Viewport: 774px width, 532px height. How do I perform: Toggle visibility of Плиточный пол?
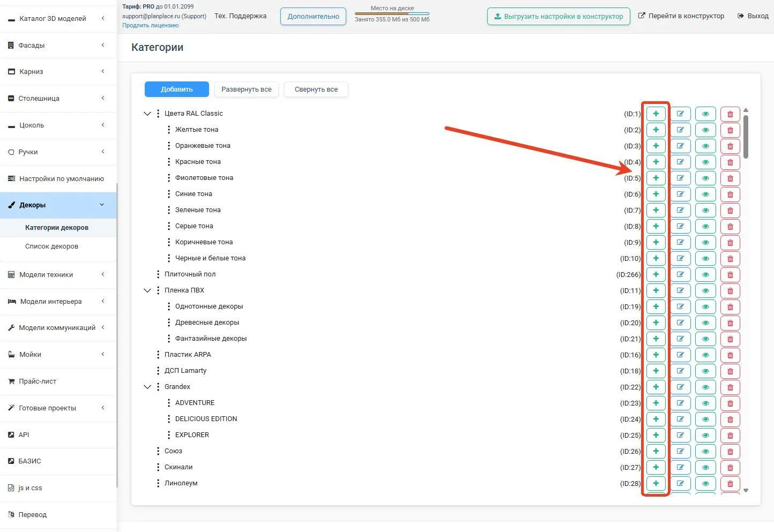pos(705,274)
